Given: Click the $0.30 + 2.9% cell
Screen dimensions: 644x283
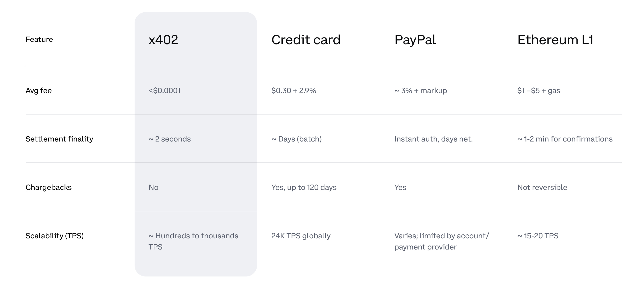Looking at the screenshot, I should click(294, 91).
